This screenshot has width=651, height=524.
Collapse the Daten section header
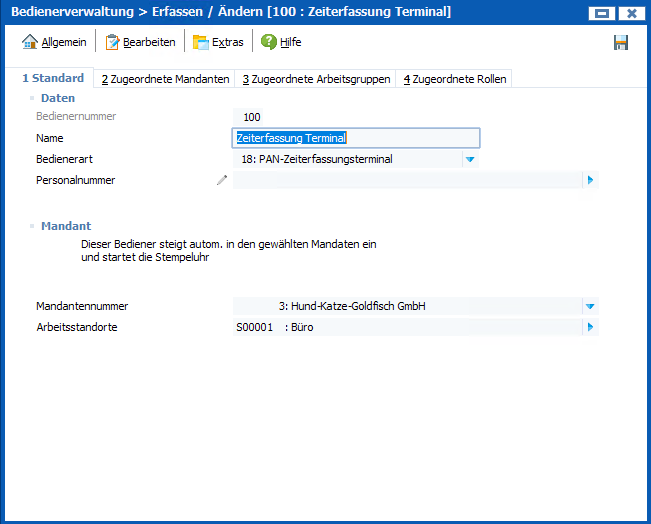tap(57, 98)
